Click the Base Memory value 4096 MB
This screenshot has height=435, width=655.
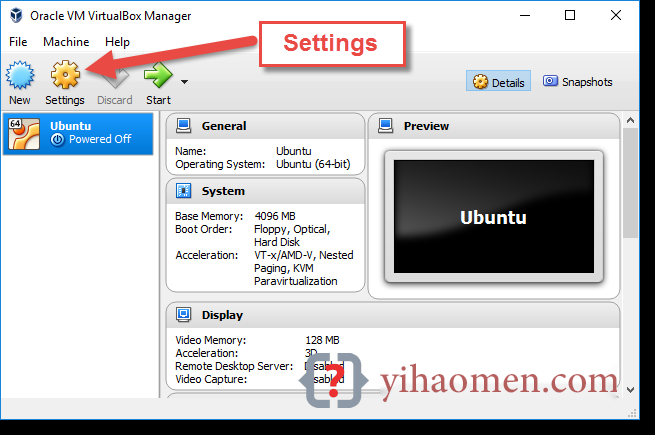coord(275,216)
